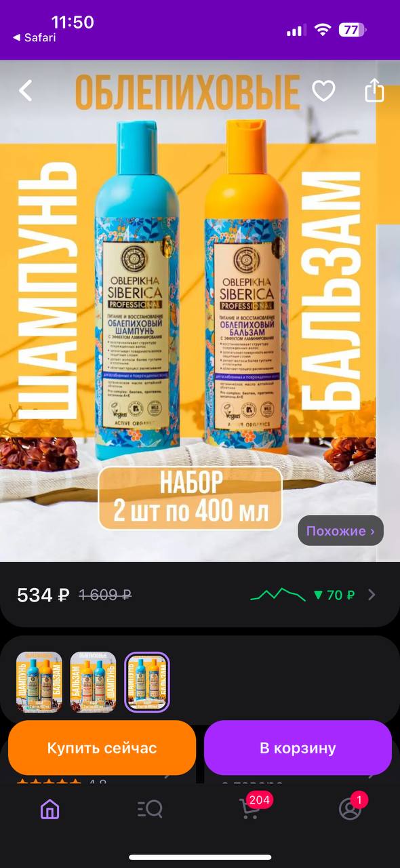Tap the Купить сейчас button
400x868 pixels.
(102, 748)
